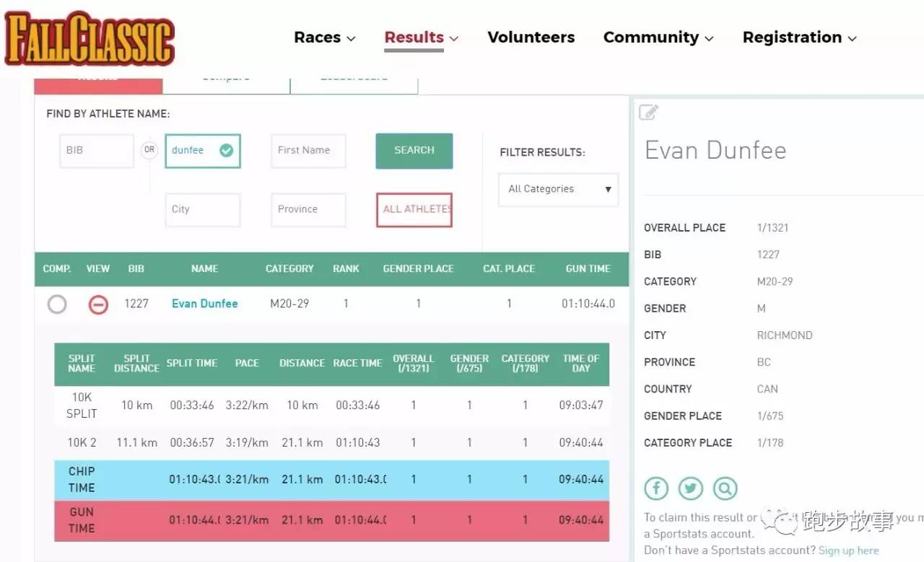This screenshot has height=562, width=924.
Task: Click the GUN TIME column header
Action: tap(588, 268)
